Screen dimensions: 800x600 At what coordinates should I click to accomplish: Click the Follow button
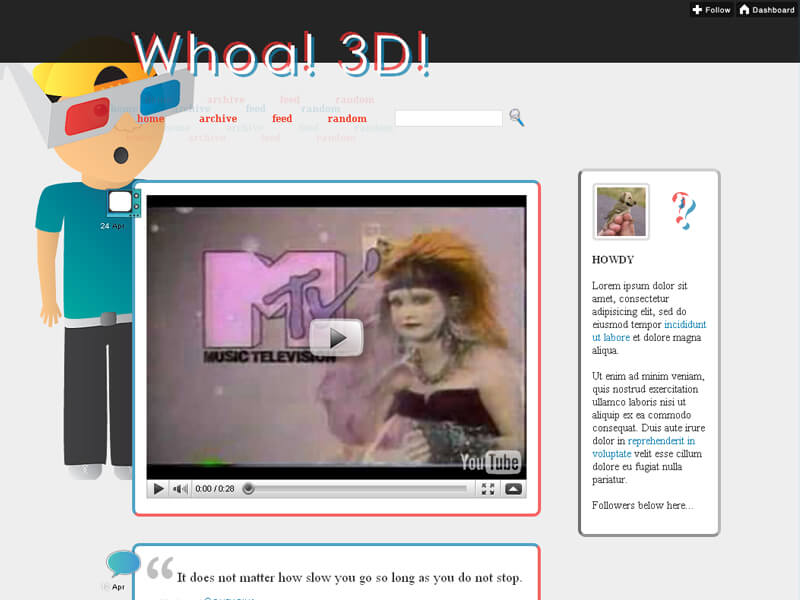(x=712, y=10)
